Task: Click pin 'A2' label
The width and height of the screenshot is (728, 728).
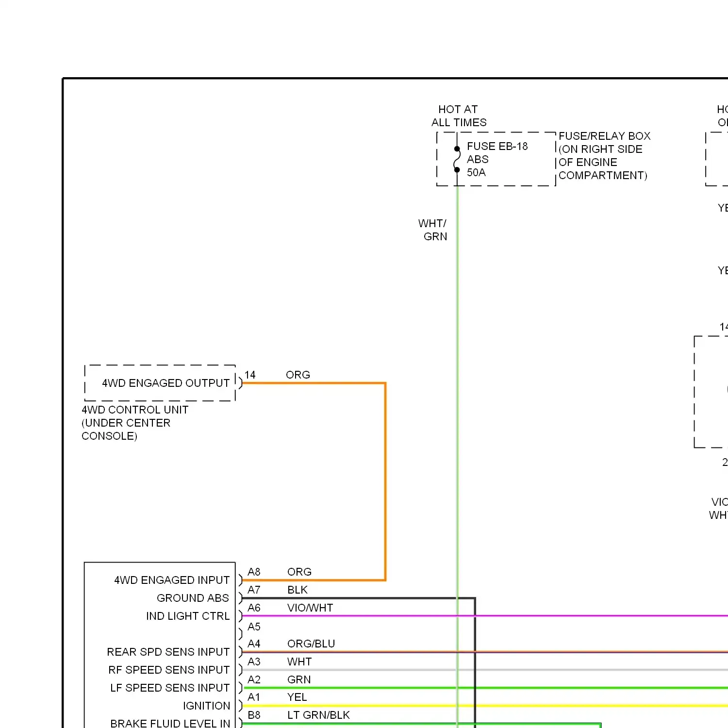Action: [254, 679]
